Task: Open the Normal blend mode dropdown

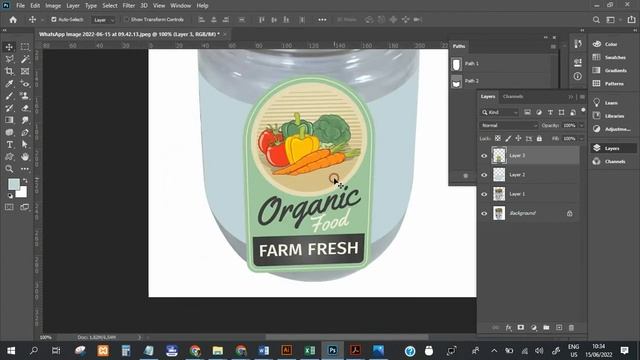Action: click(509, 125)
